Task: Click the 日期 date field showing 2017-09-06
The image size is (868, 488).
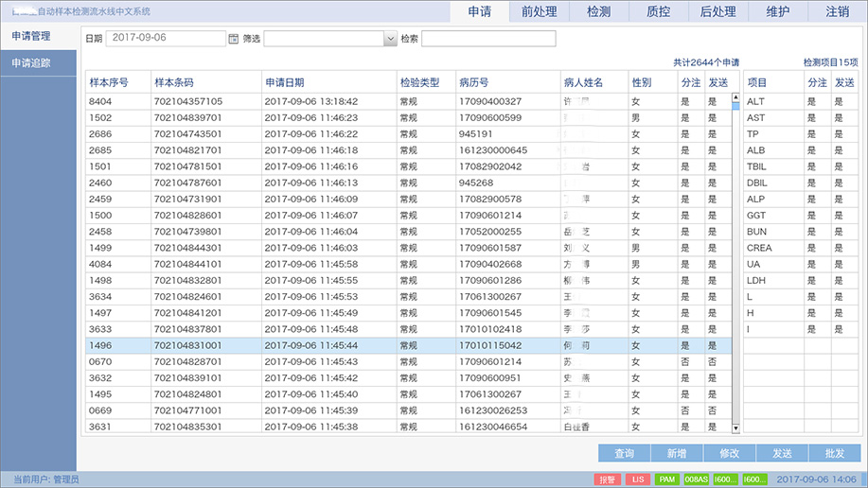Action: (x=166, y=38)
